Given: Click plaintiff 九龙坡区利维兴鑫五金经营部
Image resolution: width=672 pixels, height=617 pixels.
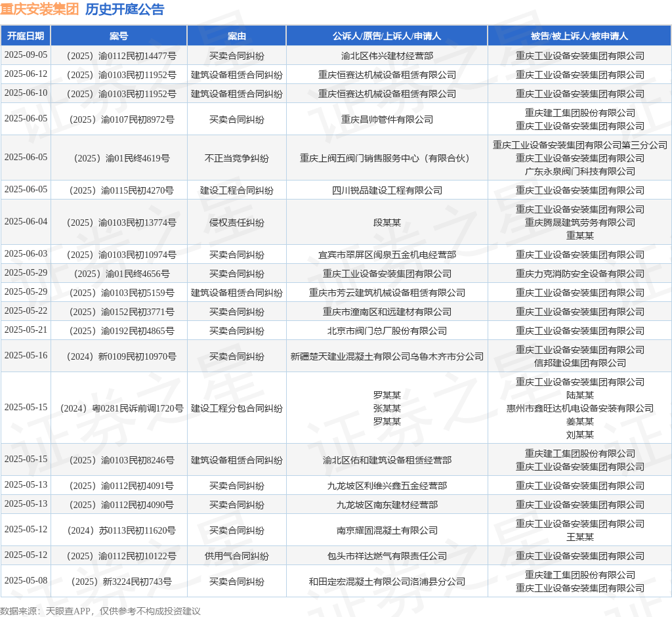Looking at the screenshot, I should pyautogui.click(x=387, y=485).
